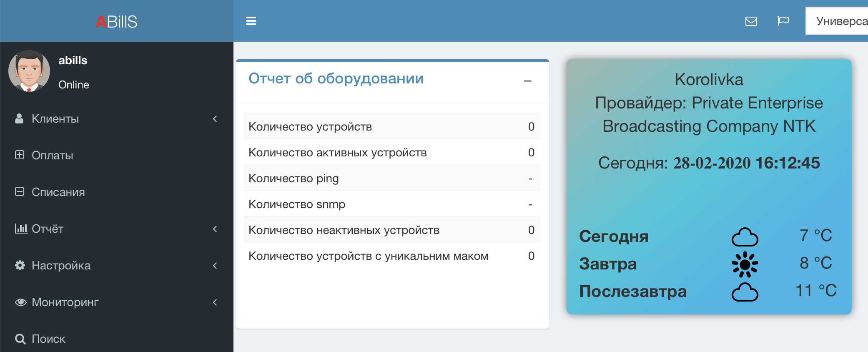868x352 pixels.
Task: Collapse the Отчет об оборудовании panel
Action: [x=527, y=81]
